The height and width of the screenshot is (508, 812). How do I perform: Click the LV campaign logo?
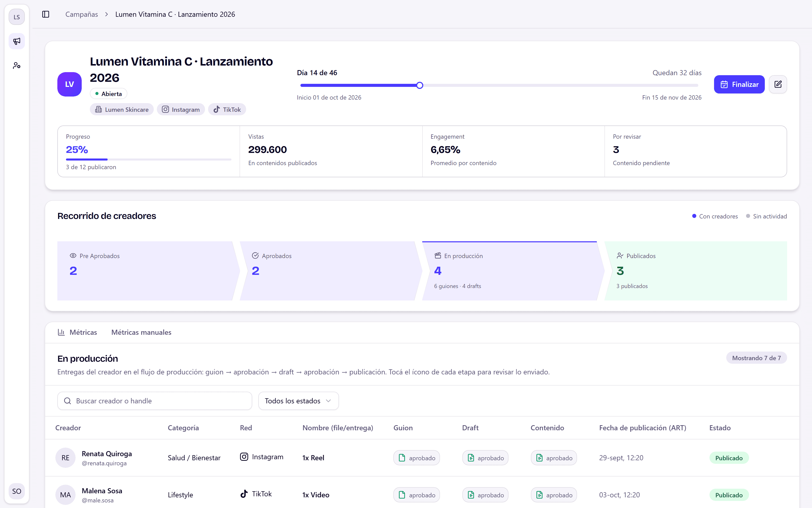pyautogui.click(x=70, y=84)
